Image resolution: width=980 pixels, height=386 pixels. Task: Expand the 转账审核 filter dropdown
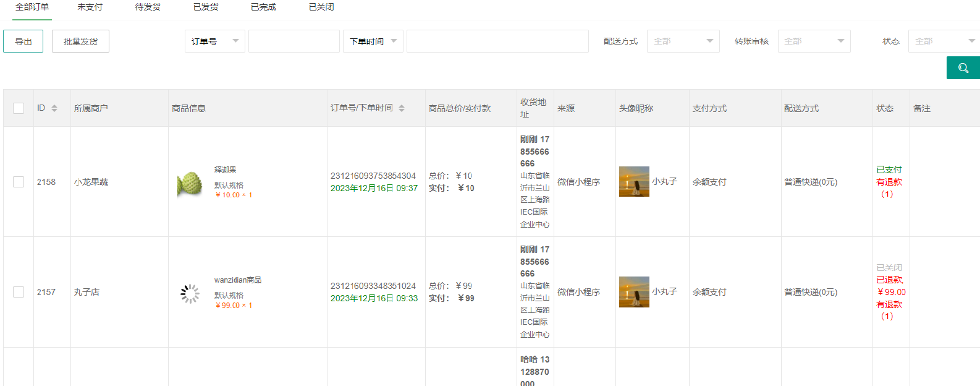pos(814,41)
